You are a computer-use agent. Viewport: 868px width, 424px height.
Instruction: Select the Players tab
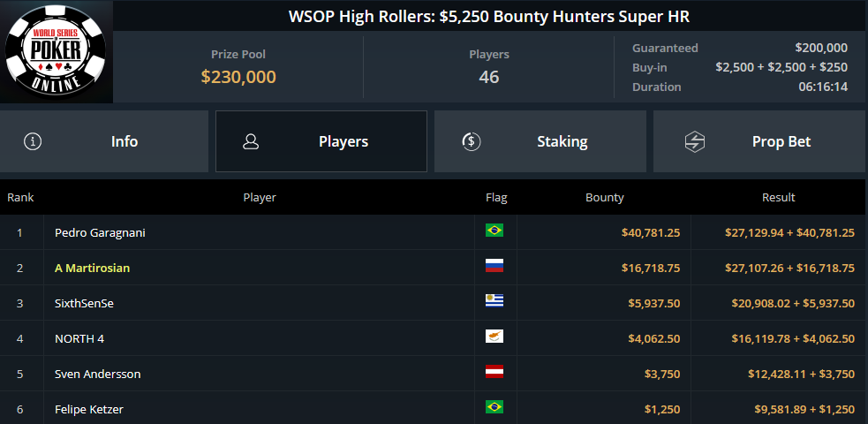coord(321,141)
